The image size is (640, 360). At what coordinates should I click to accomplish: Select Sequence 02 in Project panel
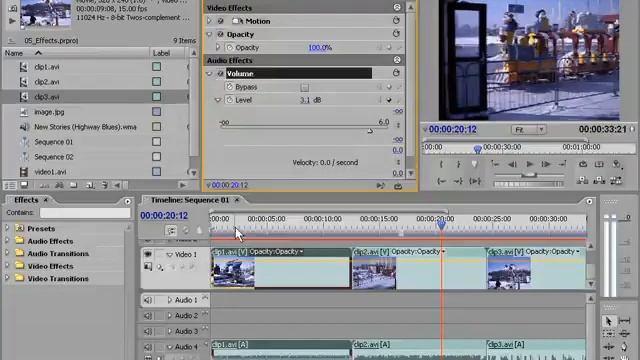point(53,157)
